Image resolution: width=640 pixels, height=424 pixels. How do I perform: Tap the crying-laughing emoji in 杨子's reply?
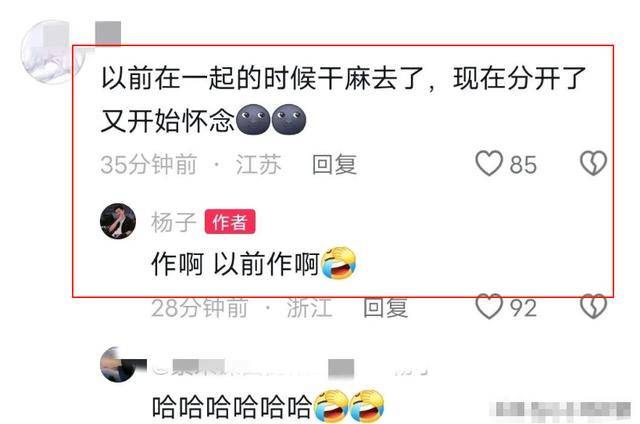[x=339, y=263]
